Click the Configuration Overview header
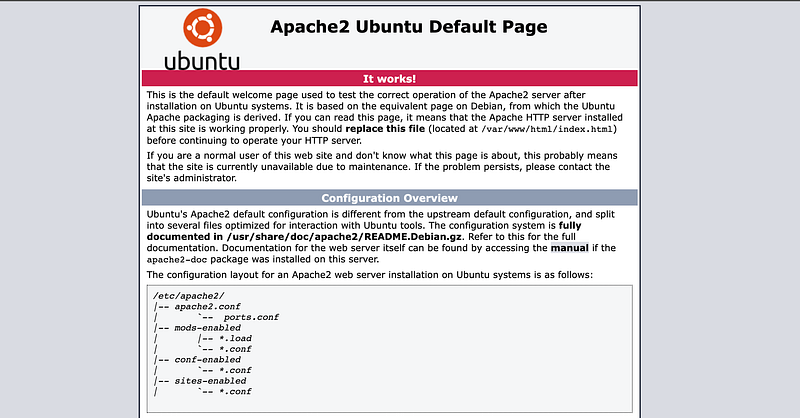This screenshot has width=800, height=418. (x=389, y=198)
